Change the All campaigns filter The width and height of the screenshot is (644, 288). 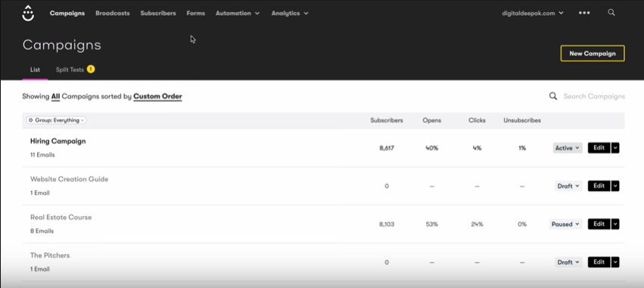[x=55, y=96]
